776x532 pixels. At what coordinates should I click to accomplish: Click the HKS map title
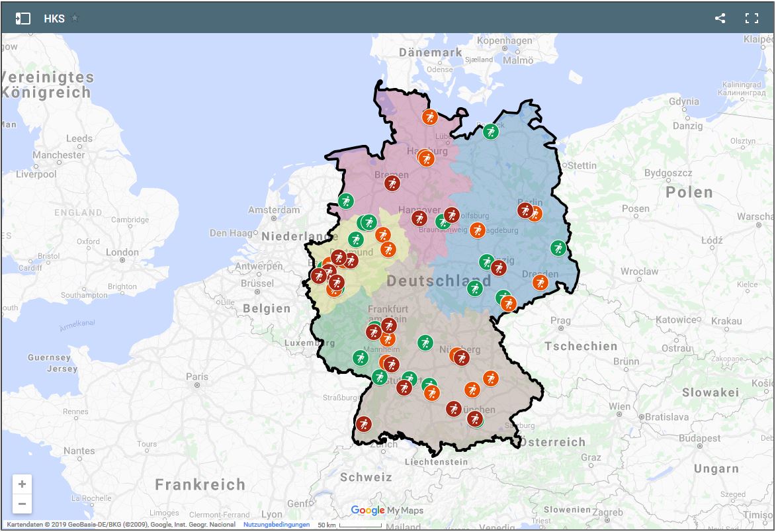(x=54, y=19)
